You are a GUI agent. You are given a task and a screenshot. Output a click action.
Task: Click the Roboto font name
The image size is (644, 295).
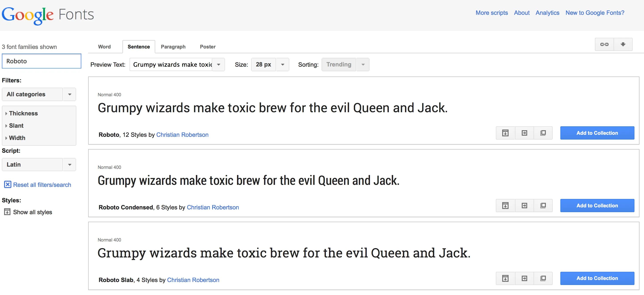click(x=109, y=135)
